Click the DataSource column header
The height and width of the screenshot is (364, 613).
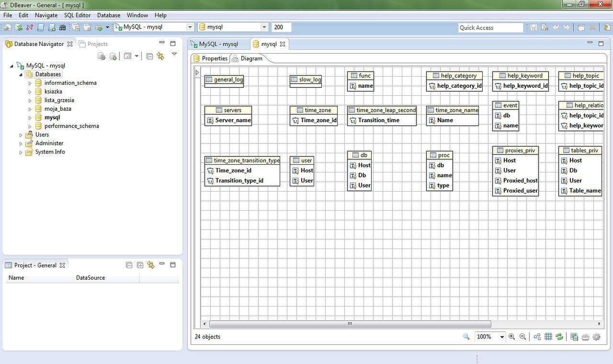[106, 278]
